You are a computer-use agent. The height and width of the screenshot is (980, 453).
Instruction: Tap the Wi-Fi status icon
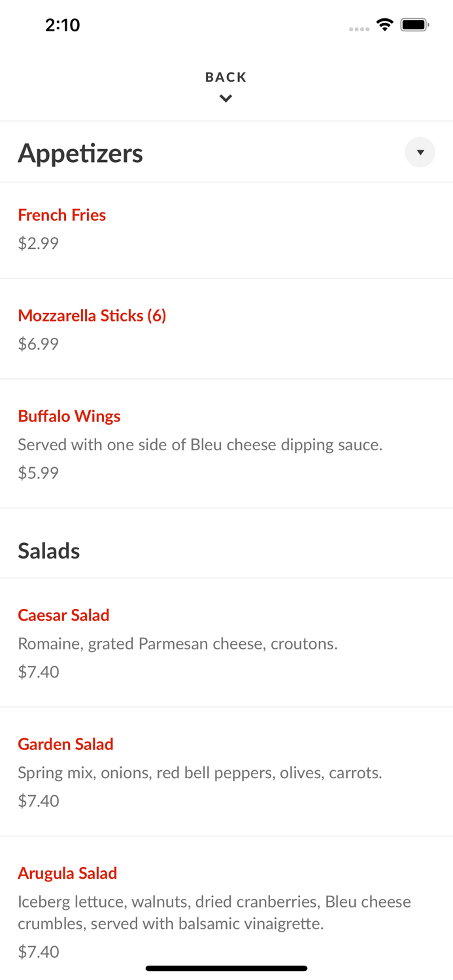point(384,24)
